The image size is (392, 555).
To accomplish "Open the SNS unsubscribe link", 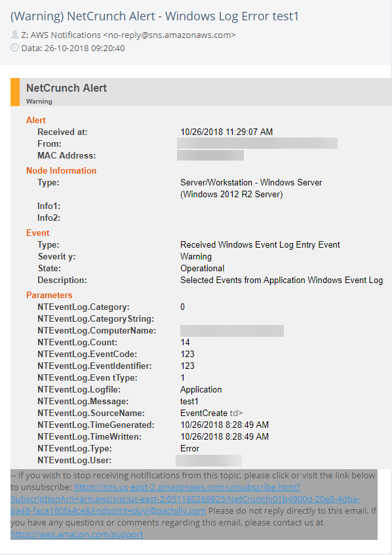I will [186, 499].
